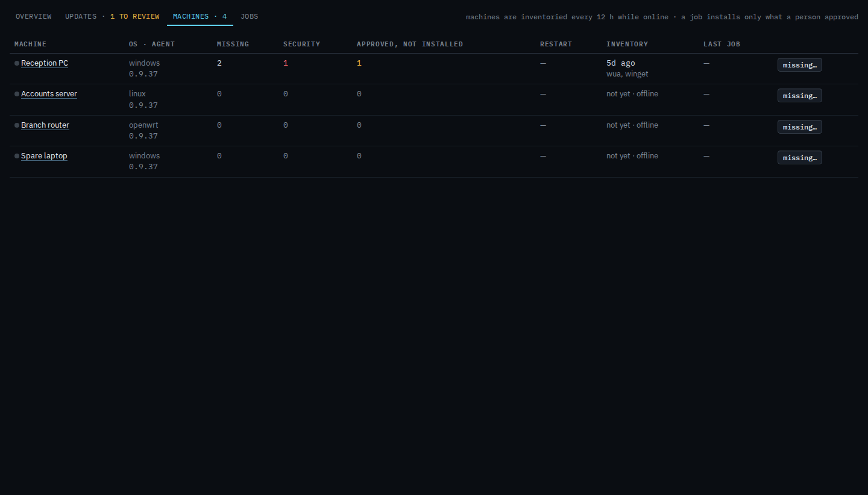Click the missing… button for Accounts server
Image resolution: width=868 pixels, height=495 pixels.
(800, 96)
